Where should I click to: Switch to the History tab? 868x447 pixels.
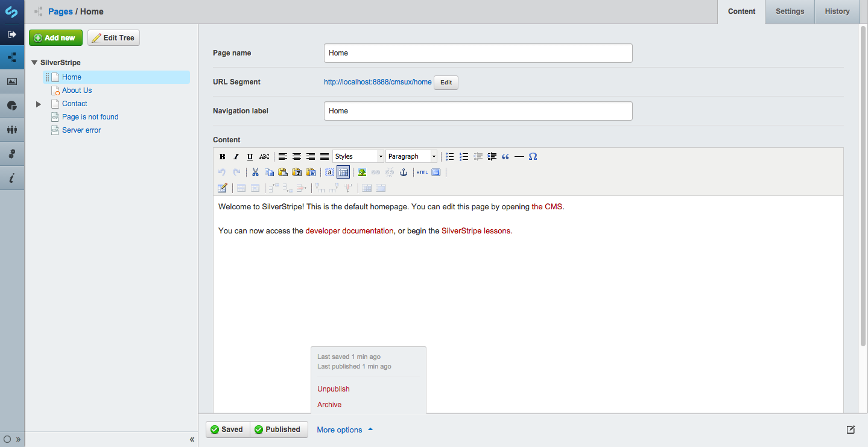[837, 11]
